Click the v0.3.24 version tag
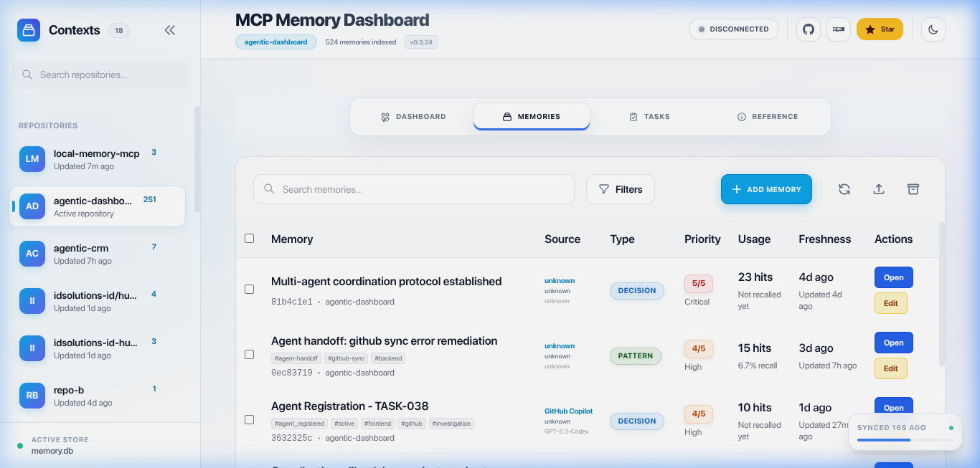This screenshot has height=468, width=980. (x=421, y=42)
